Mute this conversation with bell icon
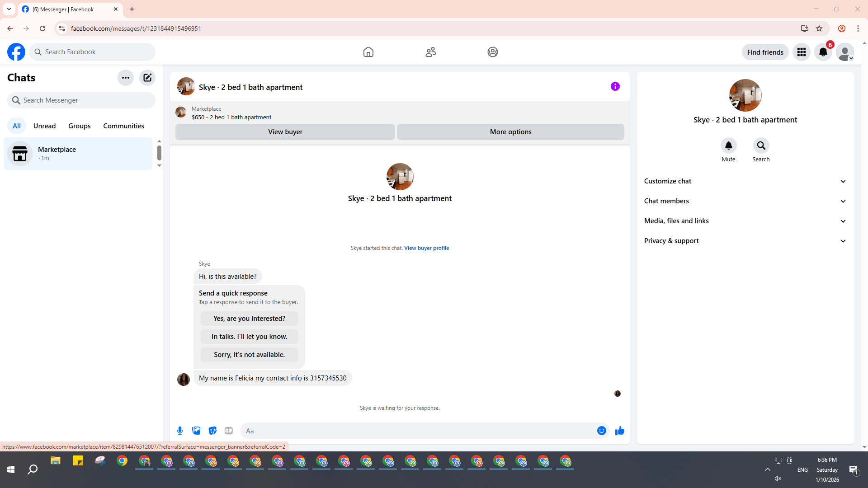 point(728,146)
